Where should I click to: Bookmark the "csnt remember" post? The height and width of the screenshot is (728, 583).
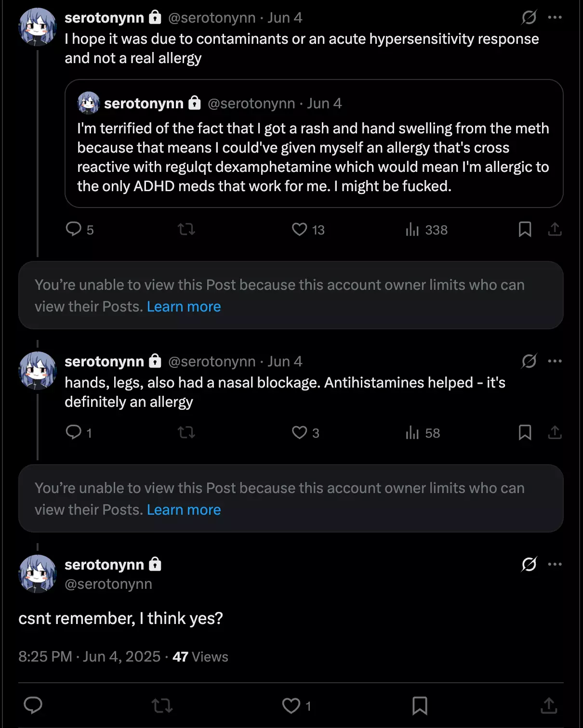(x=420, y=706)
